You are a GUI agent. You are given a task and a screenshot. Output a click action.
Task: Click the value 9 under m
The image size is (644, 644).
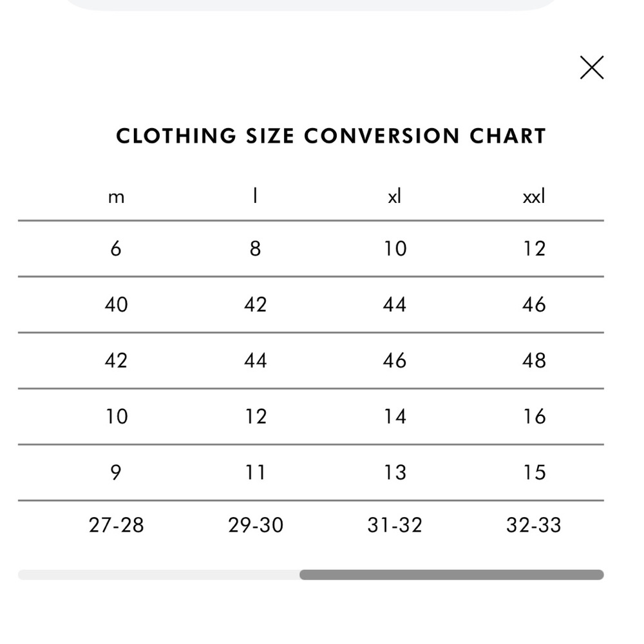pyautogui.click(x=116, y=472)
